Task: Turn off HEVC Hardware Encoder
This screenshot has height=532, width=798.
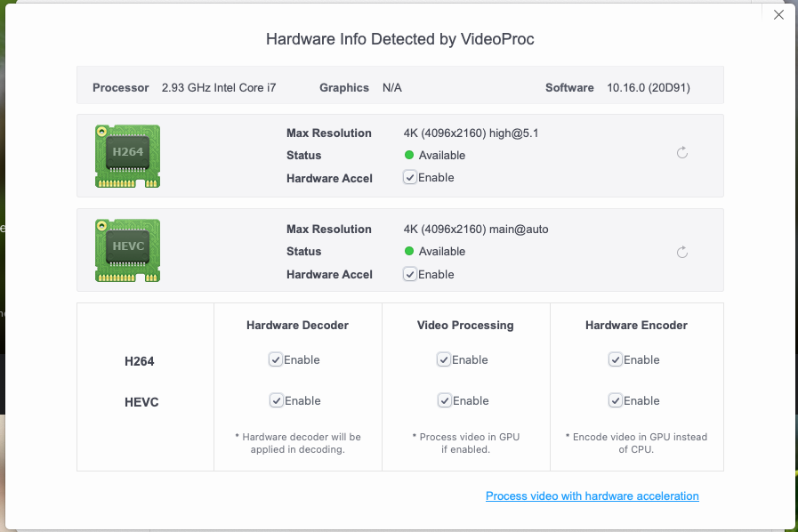Action: tap(615, 400)
